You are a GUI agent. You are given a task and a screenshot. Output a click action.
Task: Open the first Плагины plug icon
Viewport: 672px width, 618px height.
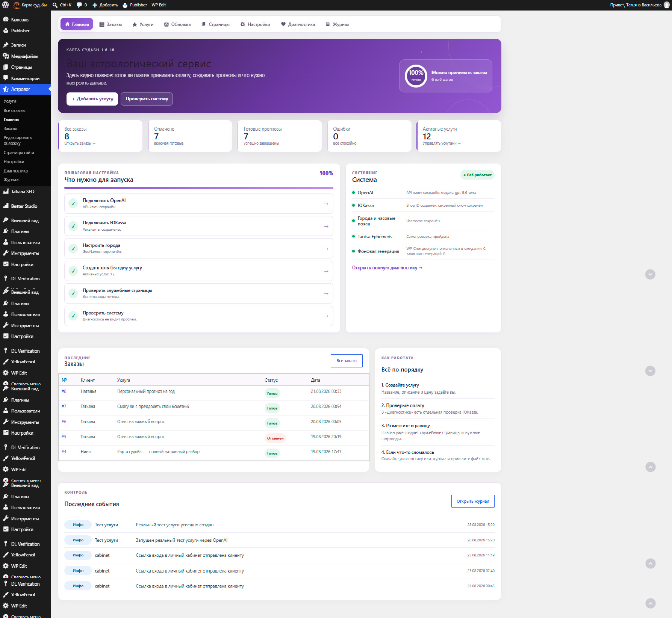click(6, 231)
